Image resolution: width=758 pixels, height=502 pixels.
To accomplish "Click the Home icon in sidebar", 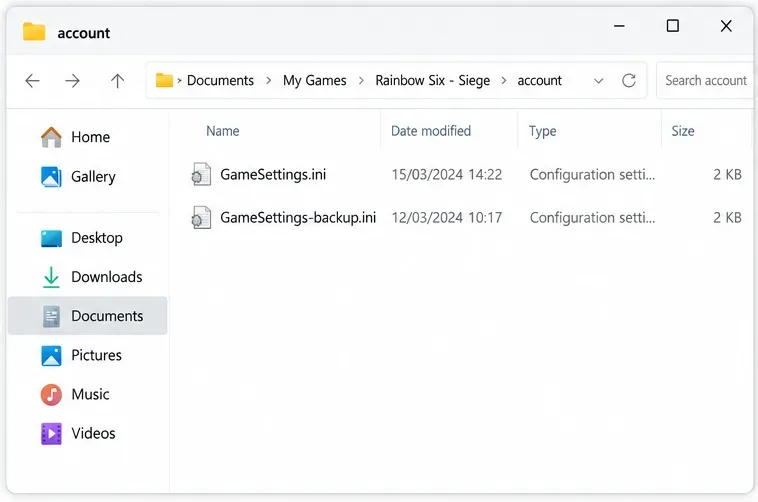I will coord(51,137).
